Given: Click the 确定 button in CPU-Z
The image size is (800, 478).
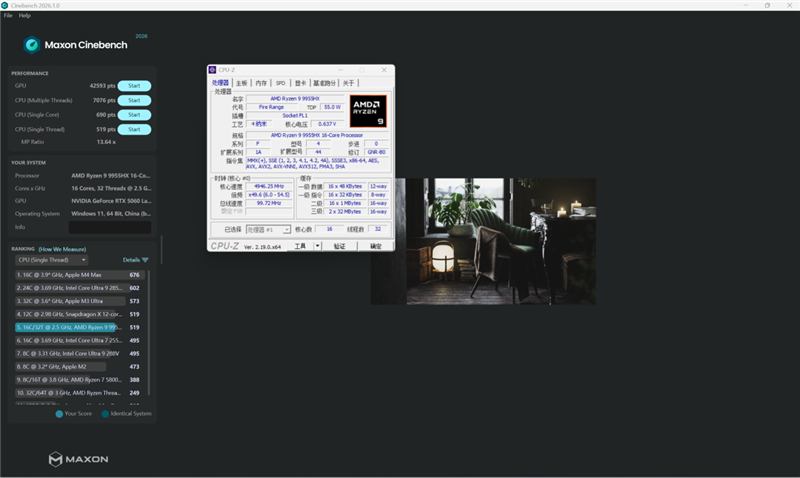Looking at the screenshot, I should click(376, 246).
